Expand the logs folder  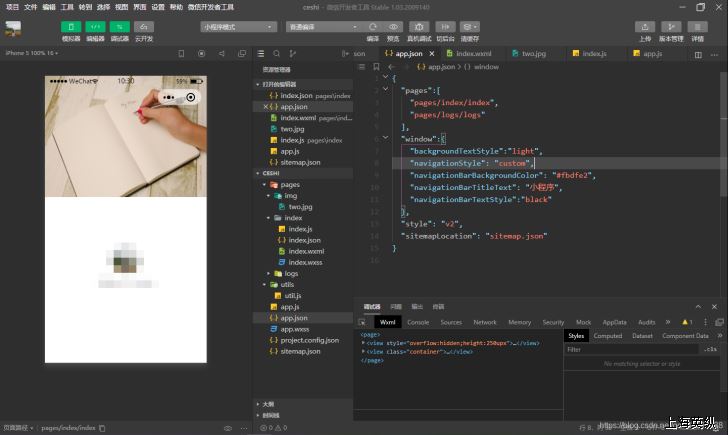point(303,273)
